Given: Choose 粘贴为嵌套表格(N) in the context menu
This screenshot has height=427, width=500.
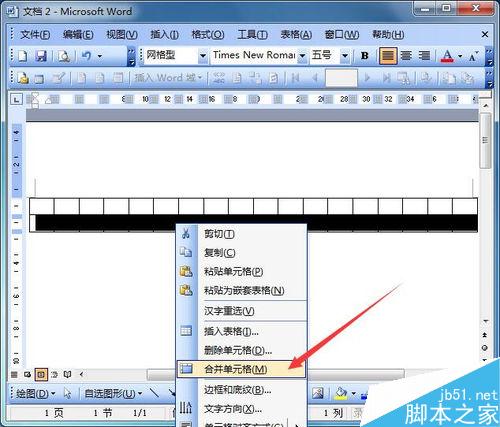Looking at the screenshot, I should [x=241, y=290].
